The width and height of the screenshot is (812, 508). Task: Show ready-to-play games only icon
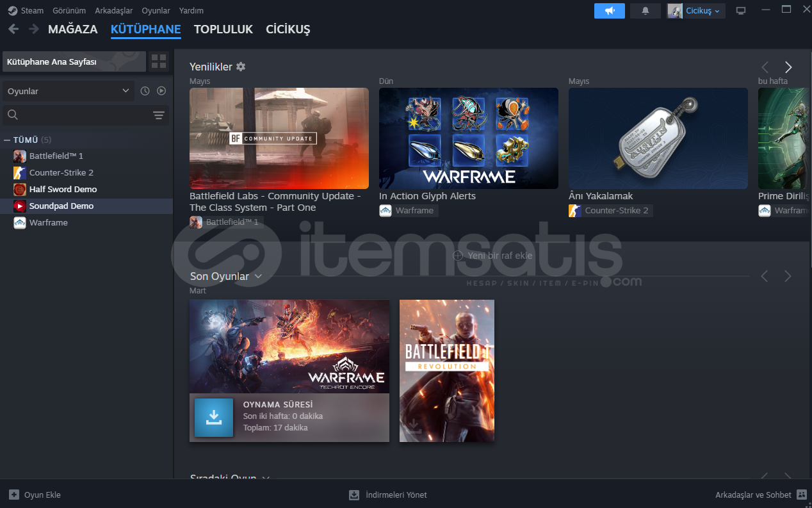click(x=161, y=91)
